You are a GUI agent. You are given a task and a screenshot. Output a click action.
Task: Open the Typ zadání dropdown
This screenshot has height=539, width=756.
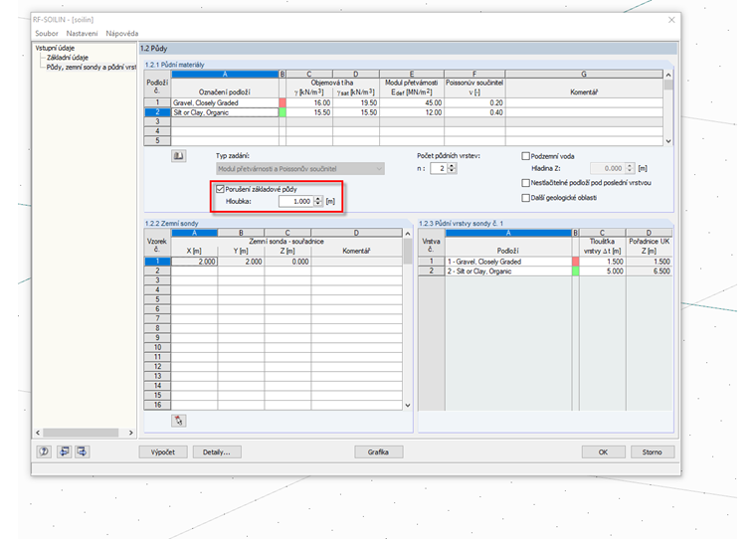[x=299, y=169]
